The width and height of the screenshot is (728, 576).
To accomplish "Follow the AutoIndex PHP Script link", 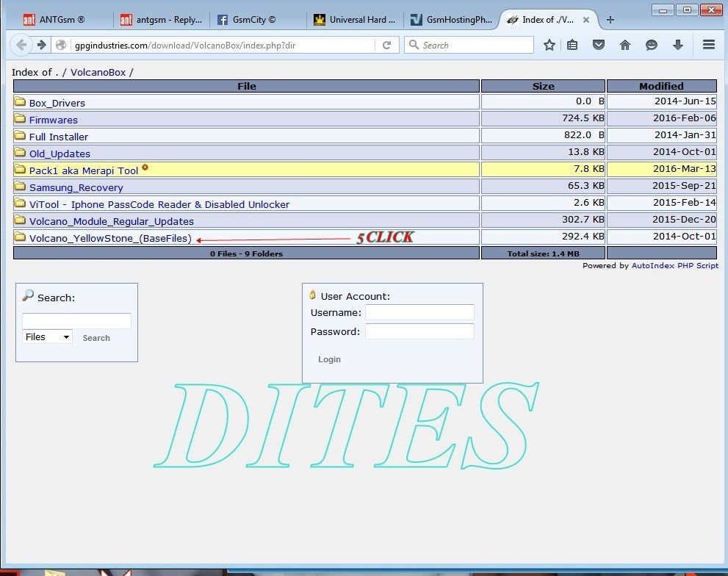I will pyautogui.click(x=675, y=266).
